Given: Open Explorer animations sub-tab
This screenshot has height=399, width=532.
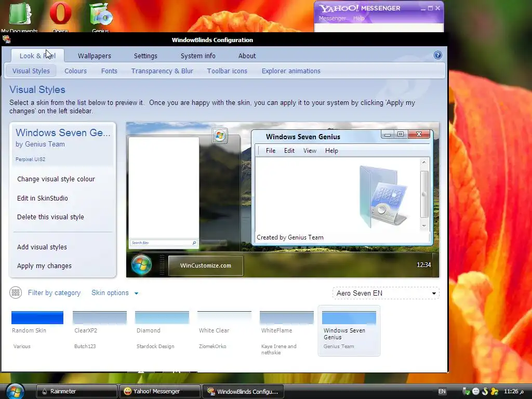Looking at the screenshot, I should point(291,71).
